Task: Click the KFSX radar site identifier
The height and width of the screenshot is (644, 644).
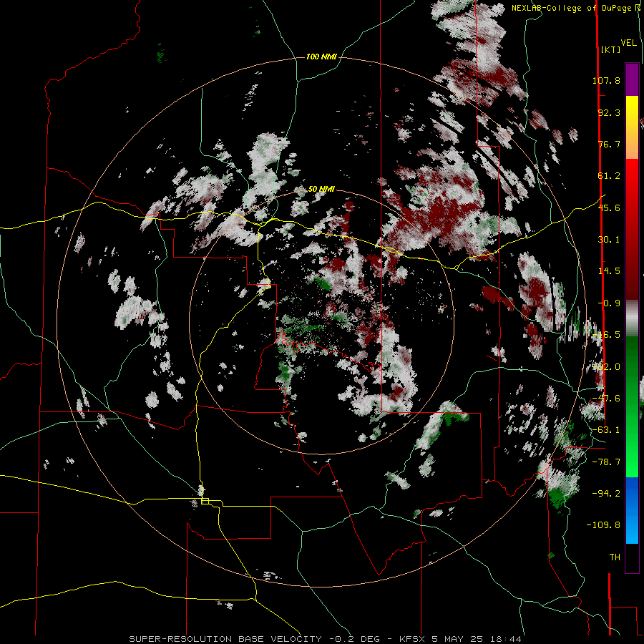Action: pyautogui.click(x=412, y=639)
